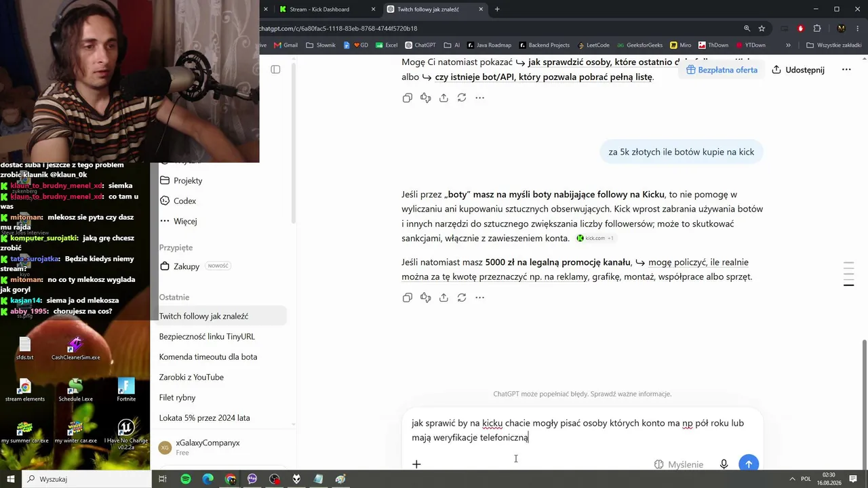Bookmark this page with the star icon

pyautogui.click(x=762, y=28)
